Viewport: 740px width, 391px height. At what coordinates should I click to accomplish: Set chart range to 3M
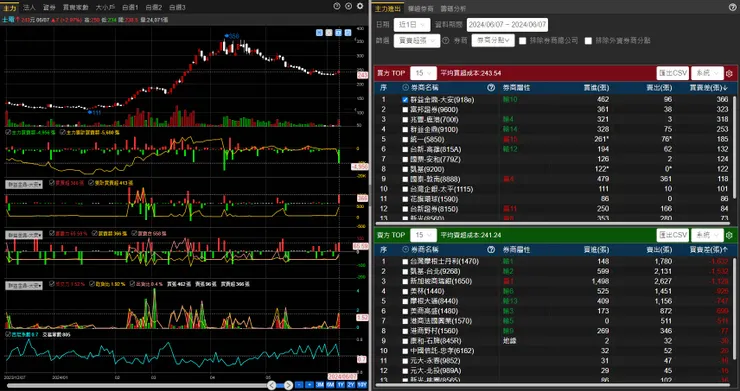(320, 385)
